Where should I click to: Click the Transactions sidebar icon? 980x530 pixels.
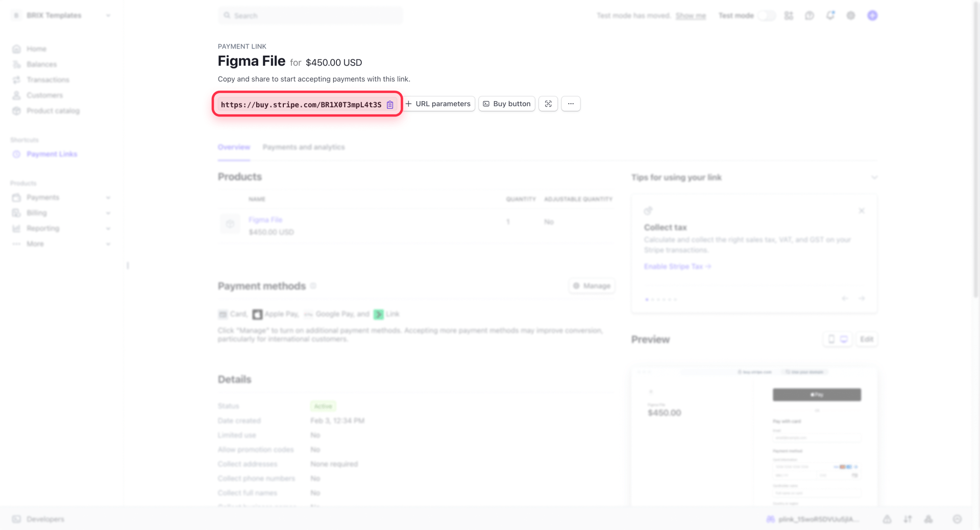(16, 80)
